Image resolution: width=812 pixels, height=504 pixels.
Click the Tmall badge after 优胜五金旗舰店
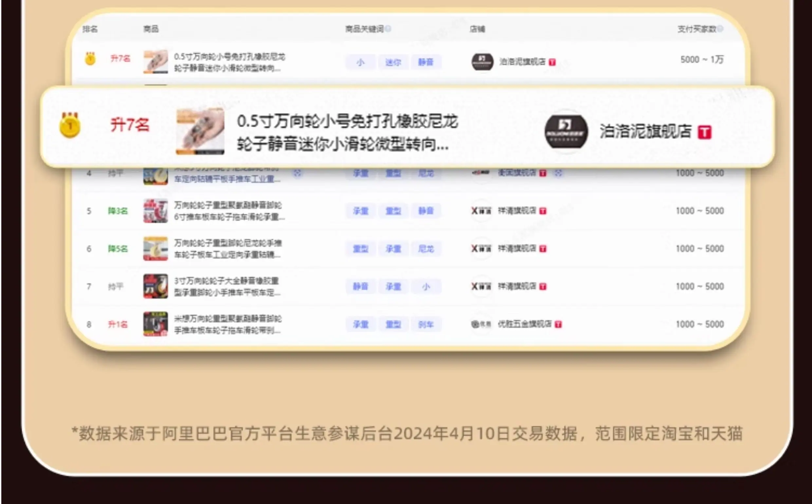point(558,324)
